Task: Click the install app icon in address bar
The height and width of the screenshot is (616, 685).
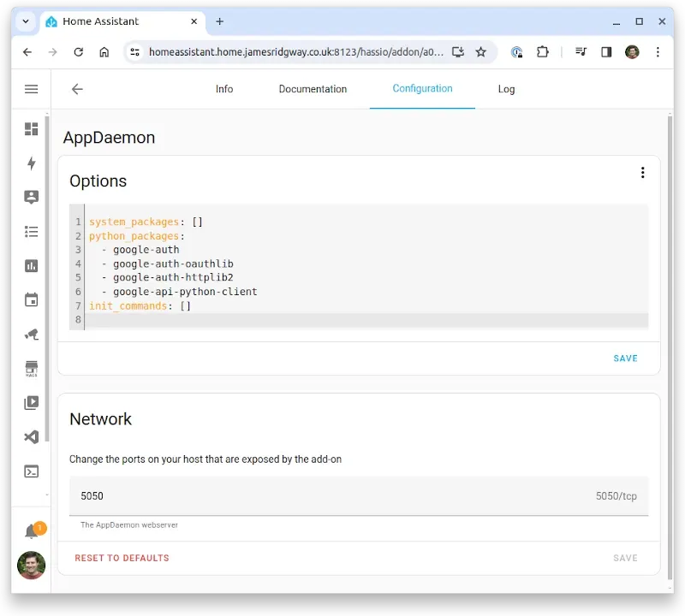Action: (x=458, y=52)
